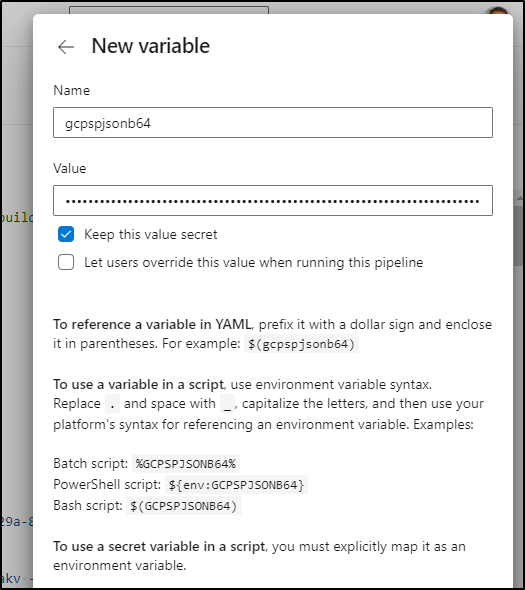This screenshot has height=590, width=525.
Task: Click the scrollbar up arrow on right edge
Action: 519,198
